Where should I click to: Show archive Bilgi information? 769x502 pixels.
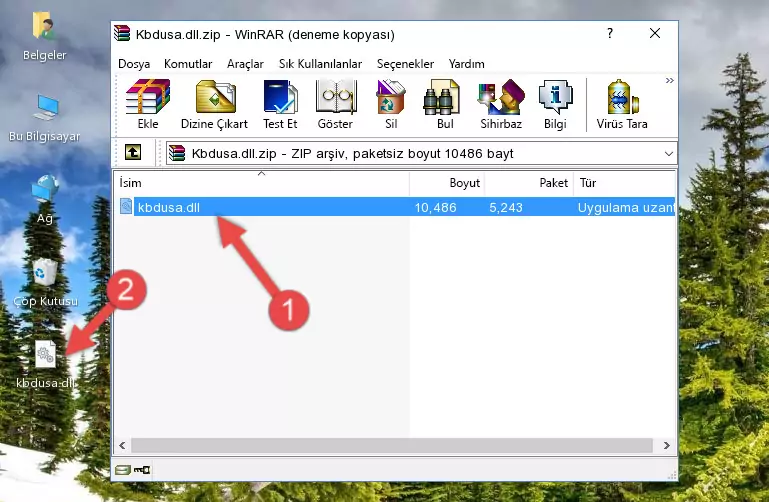pos(555,104)
